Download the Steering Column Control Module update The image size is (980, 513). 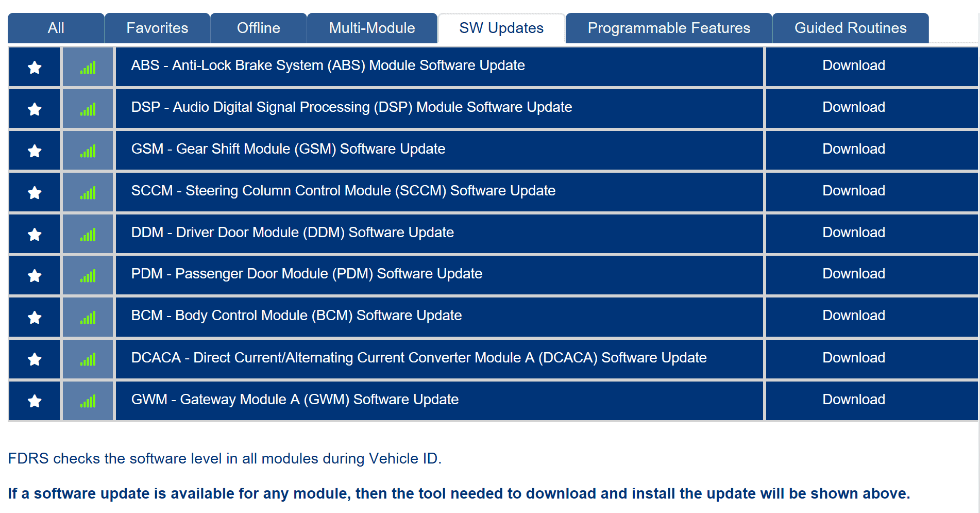click(853, 191)
